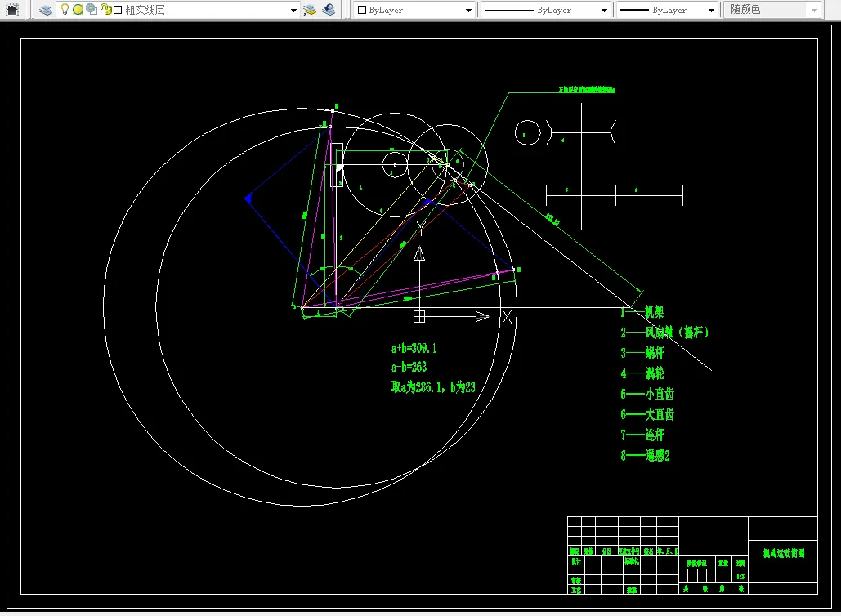
Task: Select legend entry 4—涡轮
Action: [642, 373]
